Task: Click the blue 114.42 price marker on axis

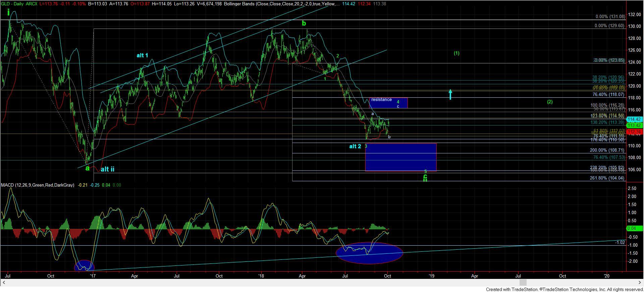Action: click(x=635, y=119)
